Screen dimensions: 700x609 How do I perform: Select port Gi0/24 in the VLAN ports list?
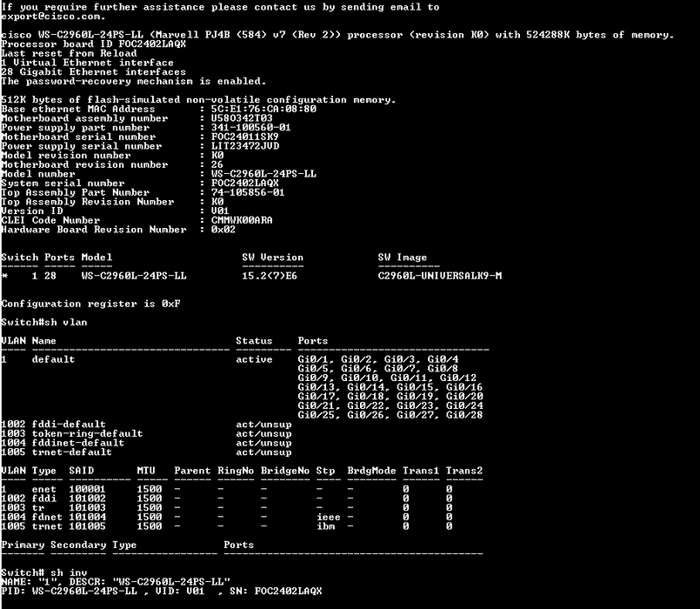tap(464, 406)
